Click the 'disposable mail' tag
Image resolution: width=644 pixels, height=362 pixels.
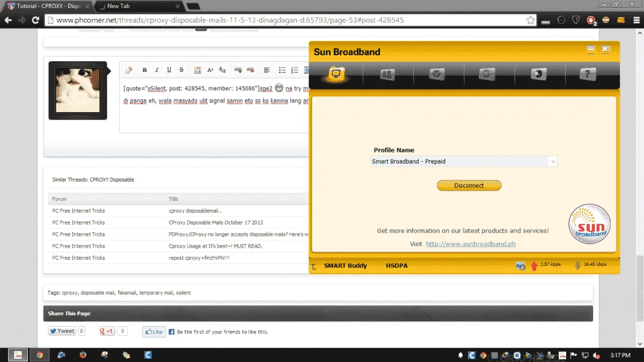click(98, 293)
